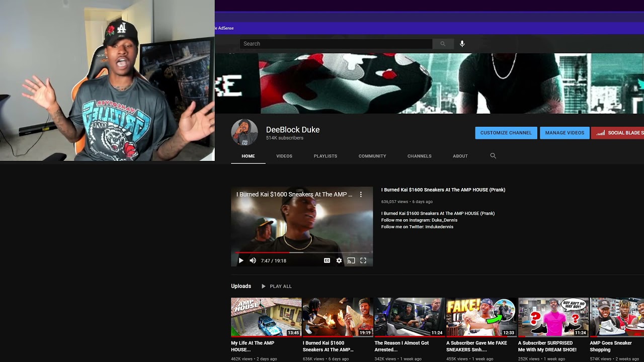Switch to the Home tab
Screen dimensions: 644x362
click(x=248, y=156)
